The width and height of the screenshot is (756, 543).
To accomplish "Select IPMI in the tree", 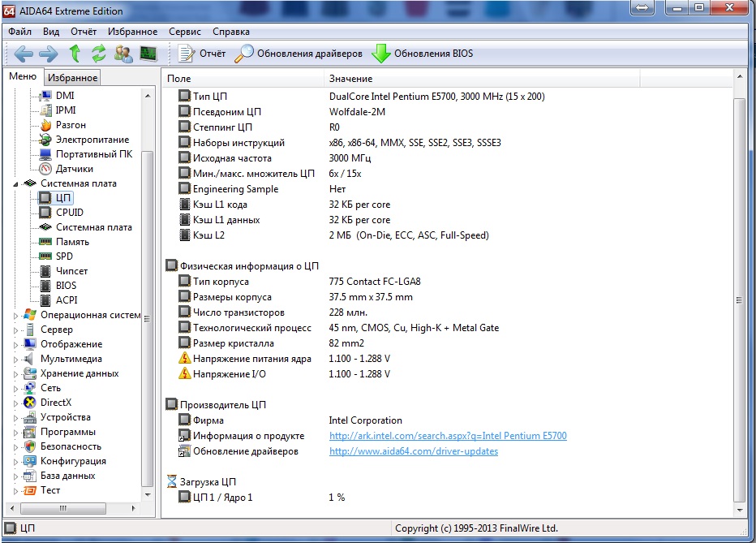I will tap(66, 110).
